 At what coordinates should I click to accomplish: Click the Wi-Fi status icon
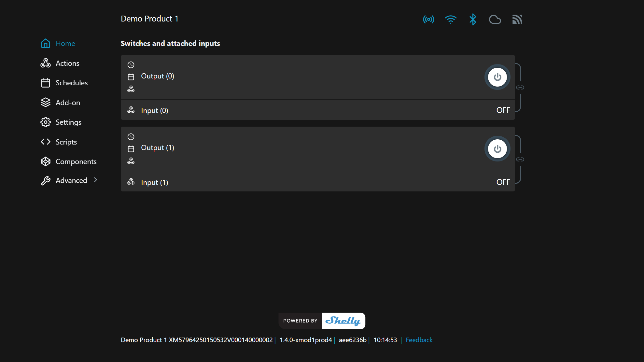[x=451, y=20]
